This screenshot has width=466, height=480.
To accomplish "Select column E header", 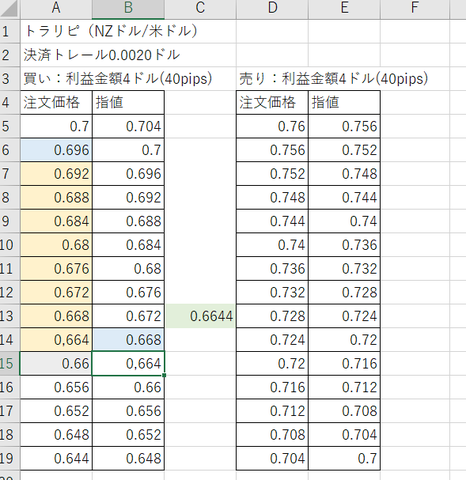I will point(344,9).
